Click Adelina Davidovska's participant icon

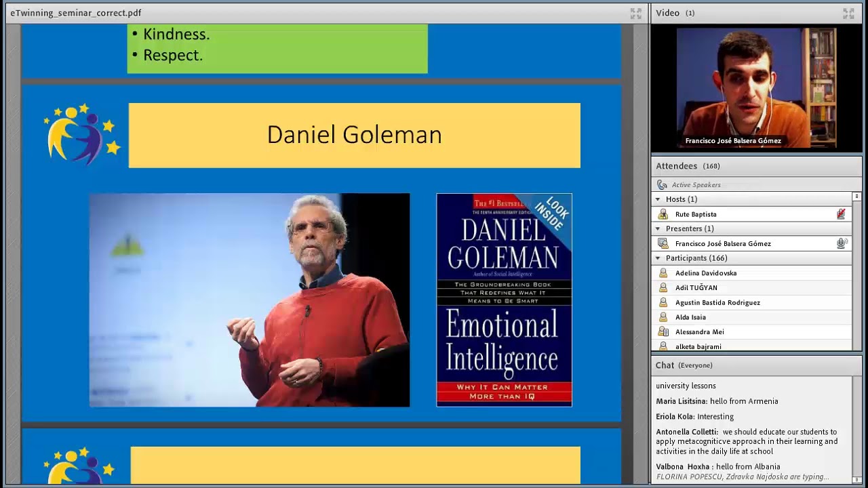[663, 273]
